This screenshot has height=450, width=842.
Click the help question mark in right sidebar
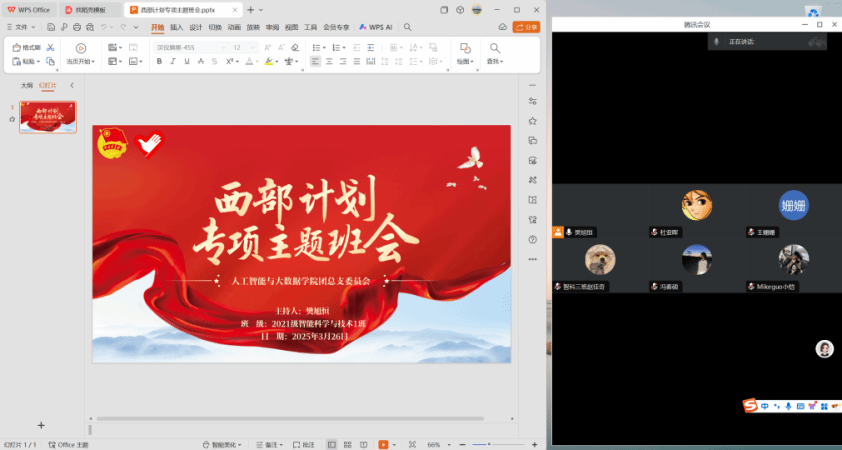click(532, 238)
